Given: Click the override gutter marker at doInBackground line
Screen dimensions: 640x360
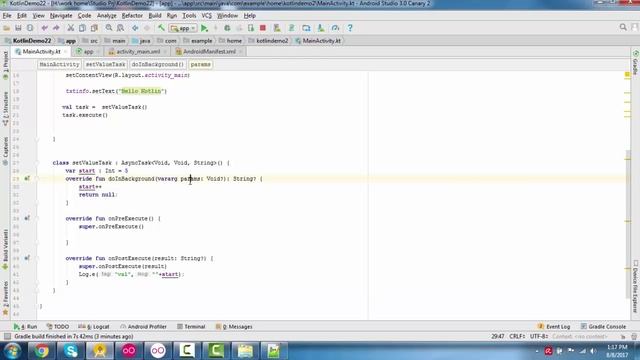Looking at the screenshot, I should (27, 179).
